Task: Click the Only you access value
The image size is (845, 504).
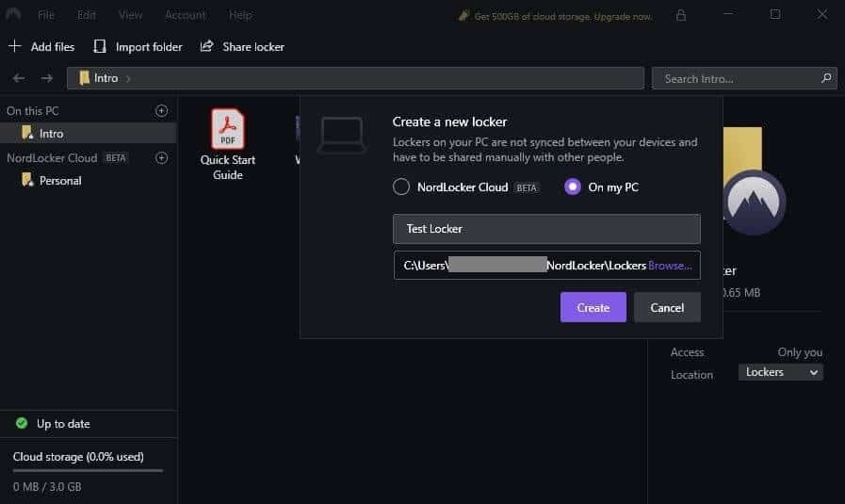Action: tap(800, 352)
